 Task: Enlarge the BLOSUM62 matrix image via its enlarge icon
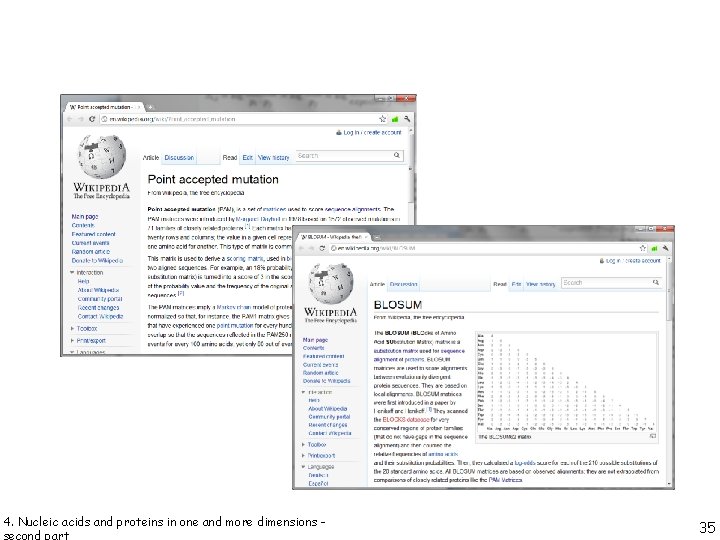652,436
